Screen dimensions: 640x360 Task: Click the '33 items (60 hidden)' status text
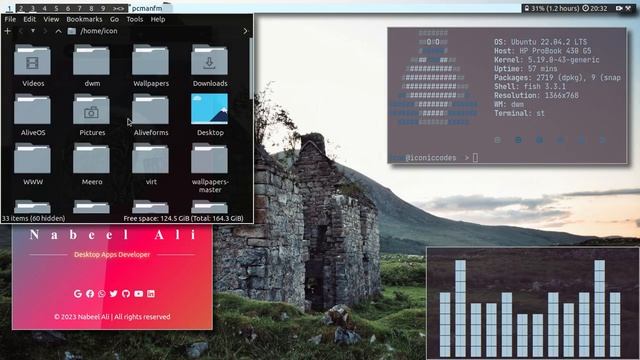33,218
